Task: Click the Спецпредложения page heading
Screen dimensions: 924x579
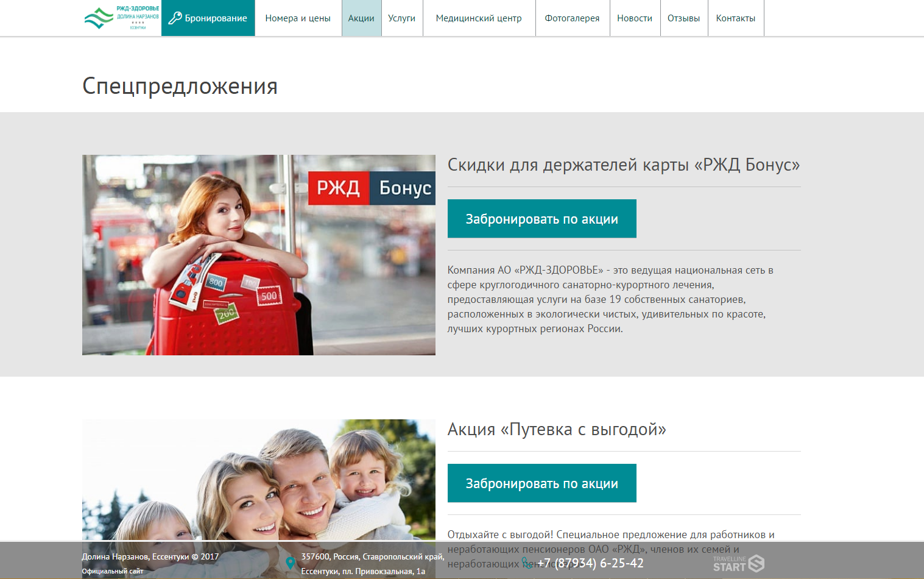Action: (x=180, y=86)
